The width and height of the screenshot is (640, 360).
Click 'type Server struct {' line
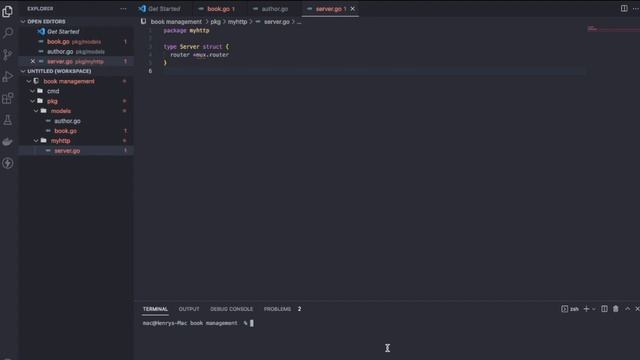click(196, 47)
